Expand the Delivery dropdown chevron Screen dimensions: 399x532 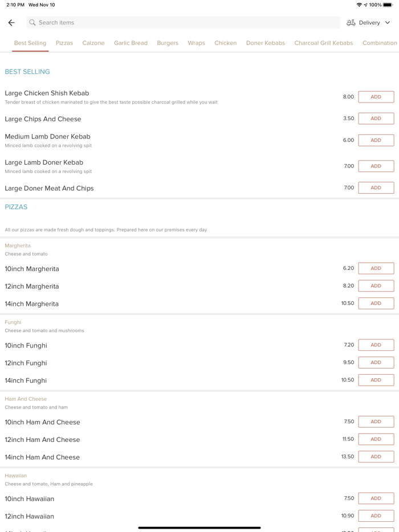[388, 23]
